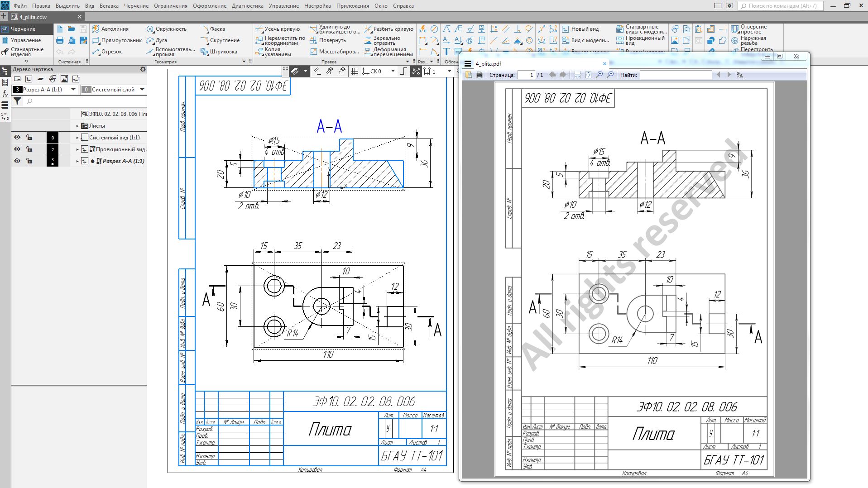Viewport: 868px width, 488px height.
Task: Click Новый вид button
Action: click(580, 29)
